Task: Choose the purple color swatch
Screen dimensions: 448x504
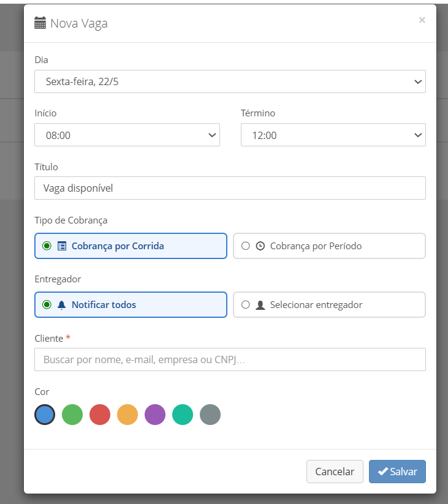Action: [x=155, y=415]
